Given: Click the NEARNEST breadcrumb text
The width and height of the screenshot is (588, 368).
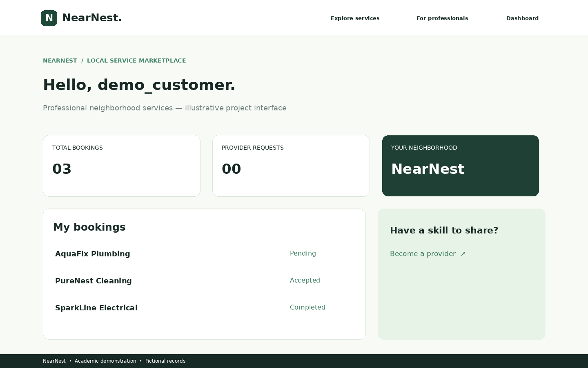Looking at the screenshot, I should [x=60, y=61].
